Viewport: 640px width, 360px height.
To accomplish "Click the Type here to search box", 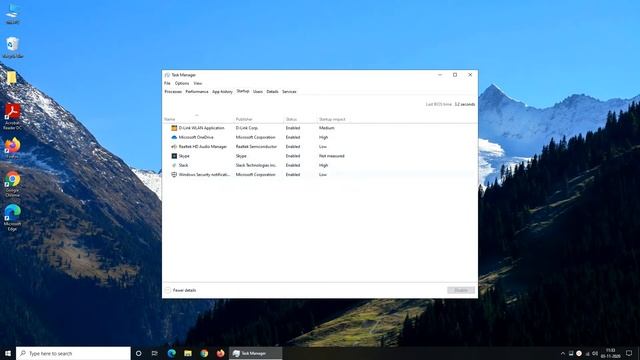I will point(73,353).
